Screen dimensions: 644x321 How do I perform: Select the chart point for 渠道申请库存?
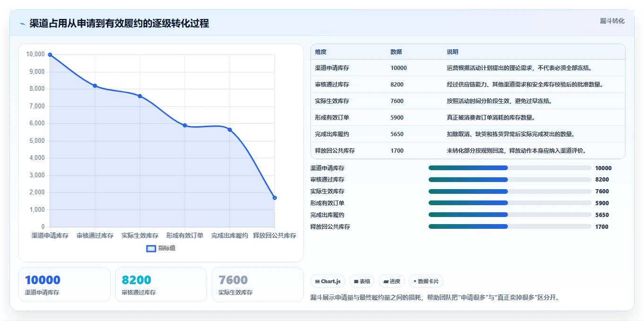[50, 55]
